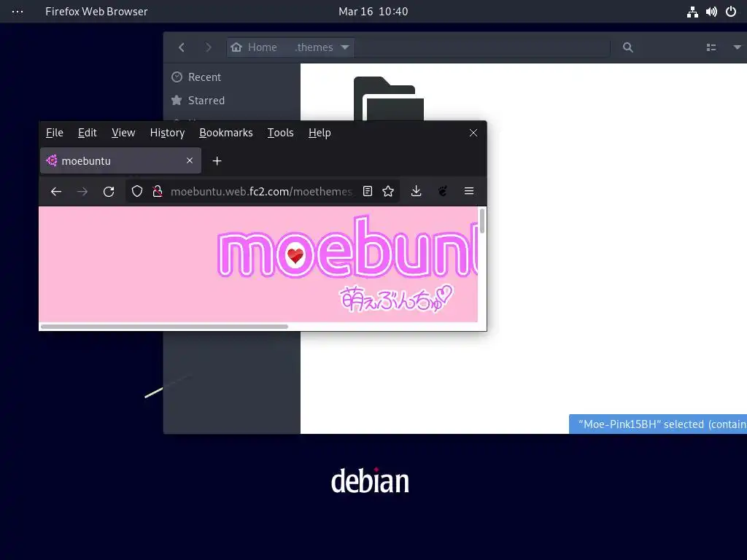
Task: Open the Help menu in Firefox
Action: click(x=320, y=133)
